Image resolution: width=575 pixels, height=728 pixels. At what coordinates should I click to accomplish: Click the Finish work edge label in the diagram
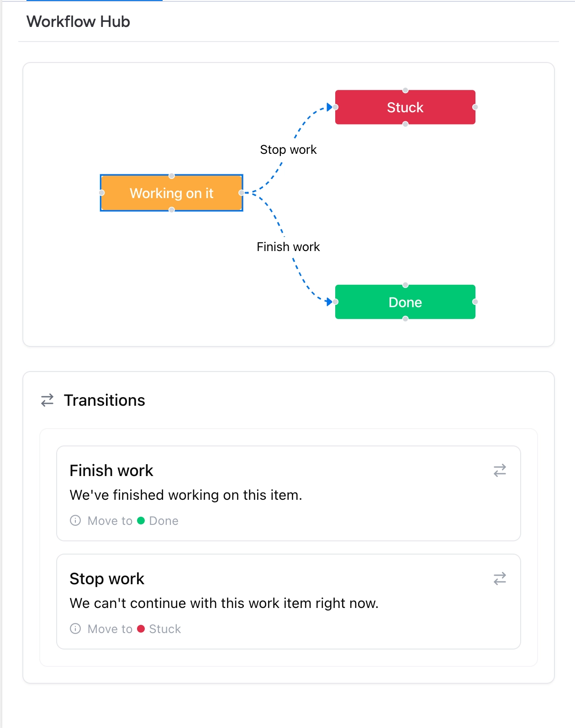point(288,246)
